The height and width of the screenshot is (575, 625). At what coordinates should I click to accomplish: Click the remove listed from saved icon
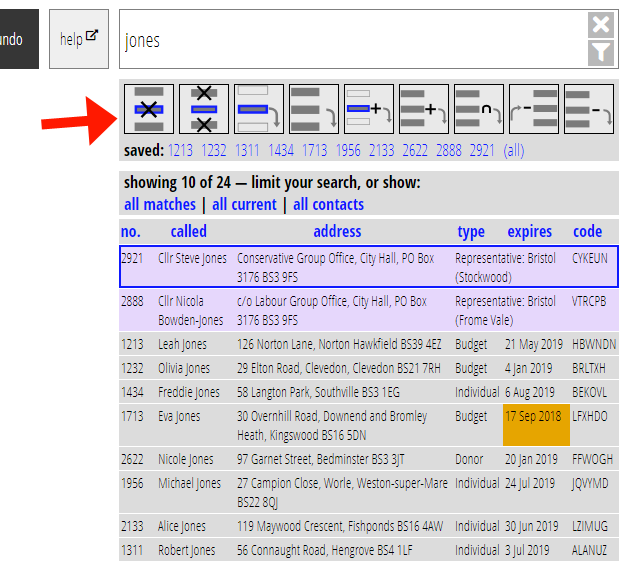coord(589,109)
